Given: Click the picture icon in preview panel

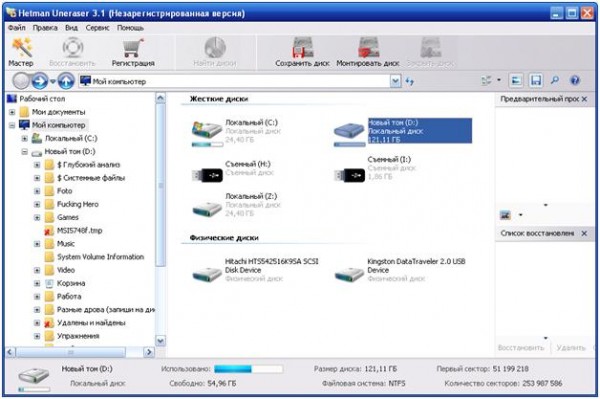Looking at the screenshot, I should (505, 215).
